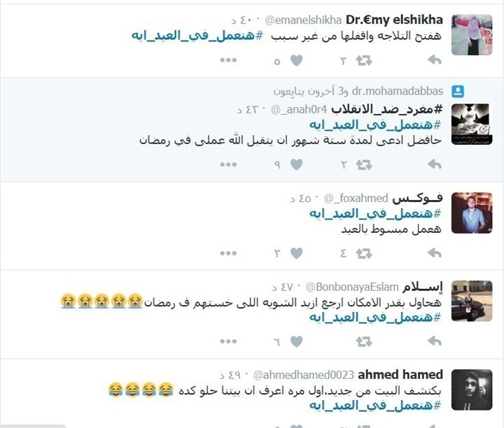Click the hashtag in ahmed hamed's tweet
504x428 pixels.
coord(375,406)
